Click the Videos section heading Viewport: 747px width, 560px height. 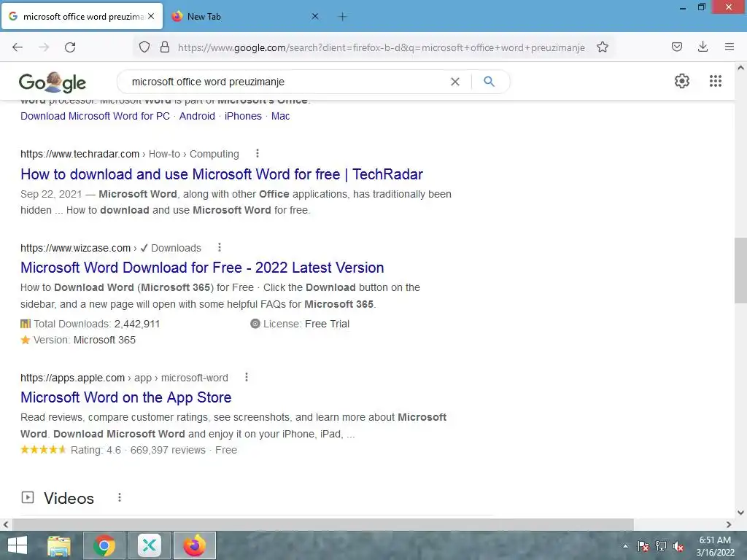pyautogui.click(x=69, y=498)
